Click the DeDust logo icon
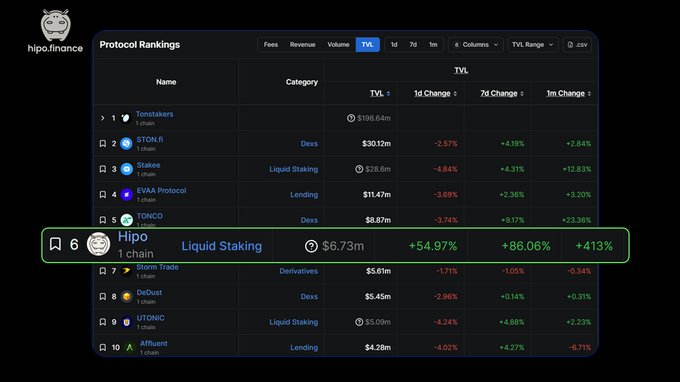 [127, 297]
